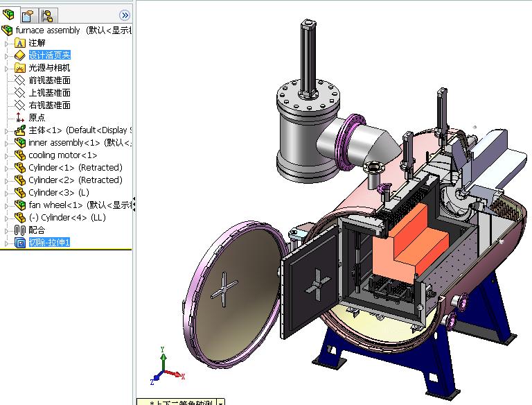Click the inner assembly<1> subassembly icon
This screenshot has width=532, height=405.
(x=20, y=143)
